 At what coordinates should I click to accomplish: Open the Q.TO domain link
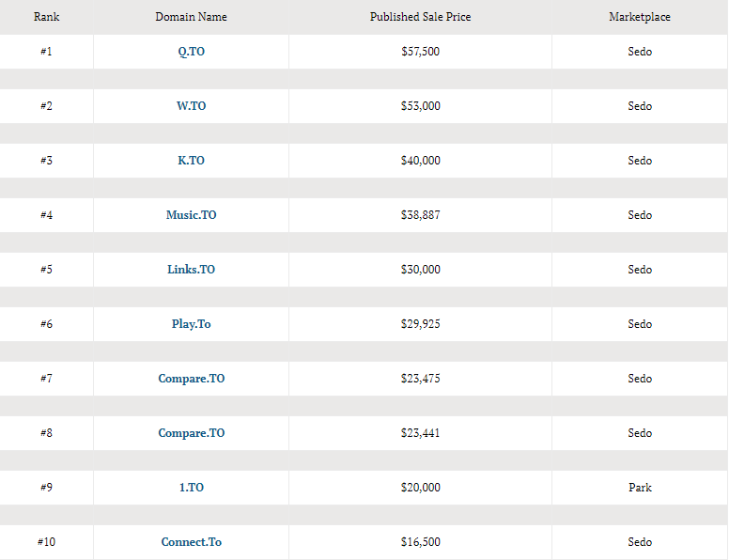pyautogui.click(x=191, y=52)
